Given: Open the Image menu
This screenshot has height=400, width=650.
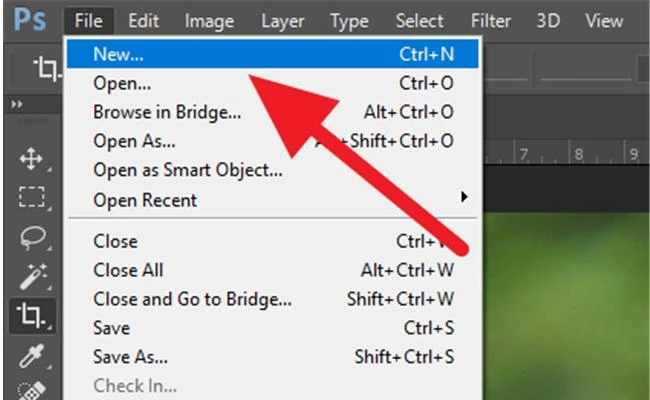Looking at the screenshot, I should tap(210, 20).
